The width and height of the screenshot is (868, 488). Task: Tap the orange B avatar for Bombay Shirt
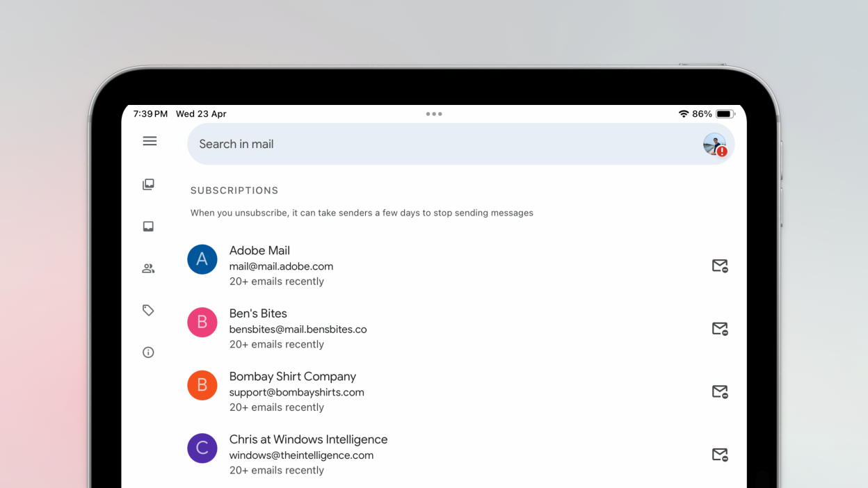[202, 385]
